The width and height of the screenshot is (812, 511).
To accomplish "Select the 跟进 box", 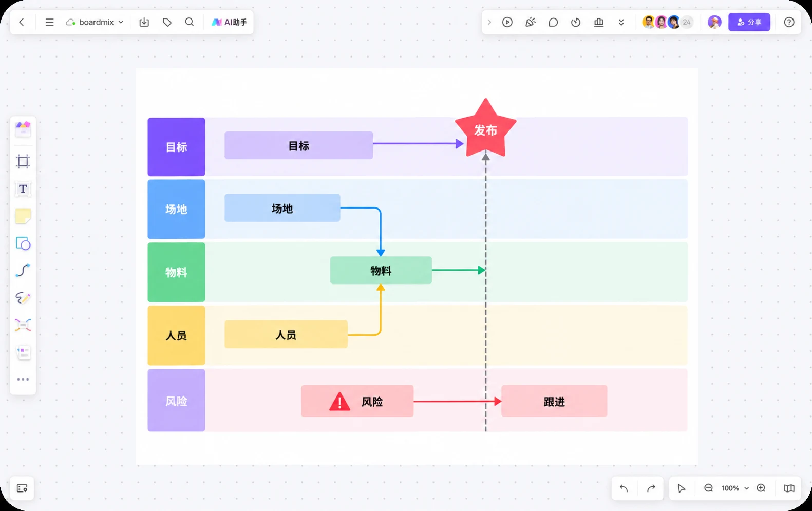I will (x=554, y=401).
